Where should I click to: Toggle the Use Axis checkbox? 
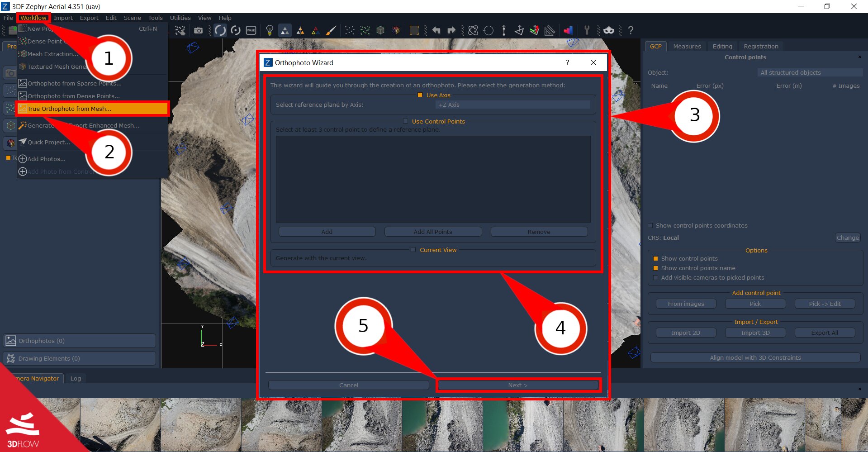pyautogui.click(x=420, y=95)
